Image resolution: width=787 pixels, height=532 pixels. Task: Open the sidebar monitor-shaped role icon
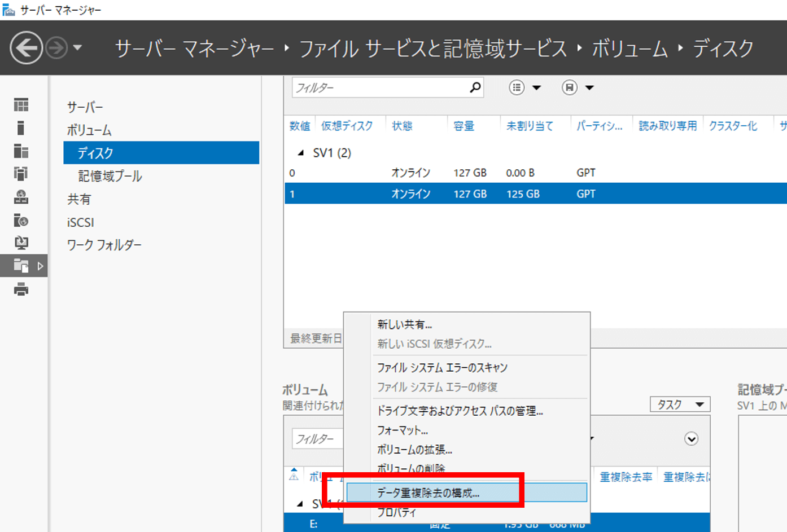tap(21, 243)
